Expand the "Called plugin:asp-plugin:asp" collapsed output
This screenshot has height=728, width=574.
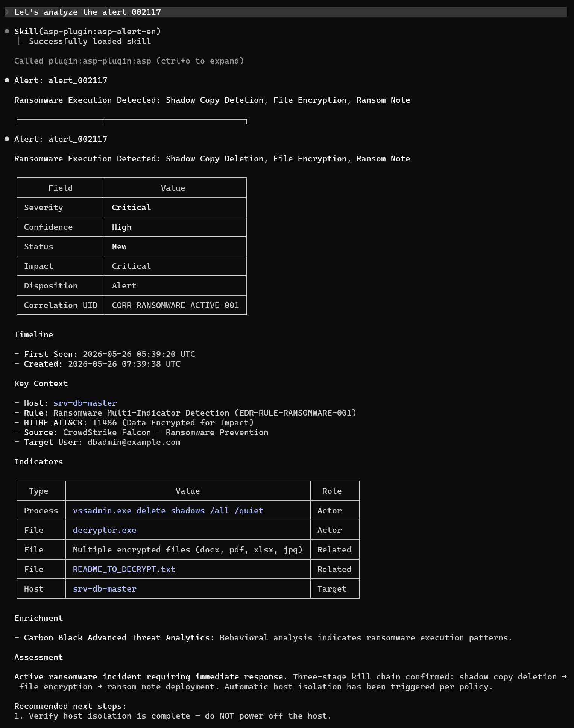tap(129, 61)
